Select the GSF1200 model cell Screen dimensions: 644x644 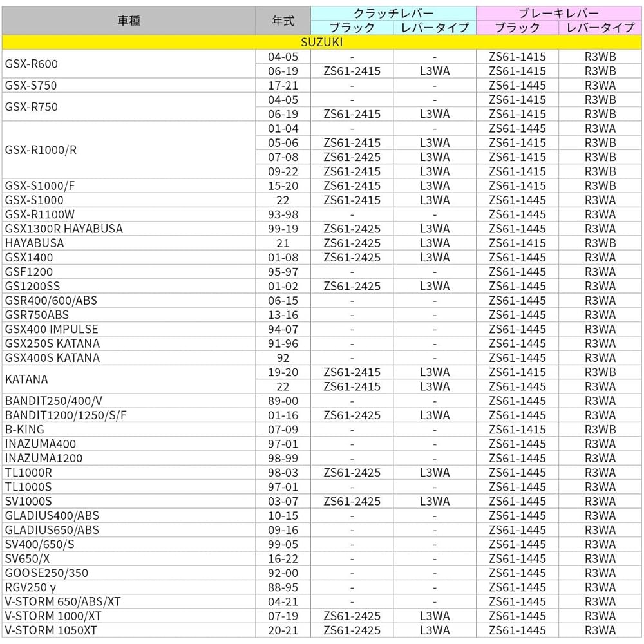coord(129,272)
